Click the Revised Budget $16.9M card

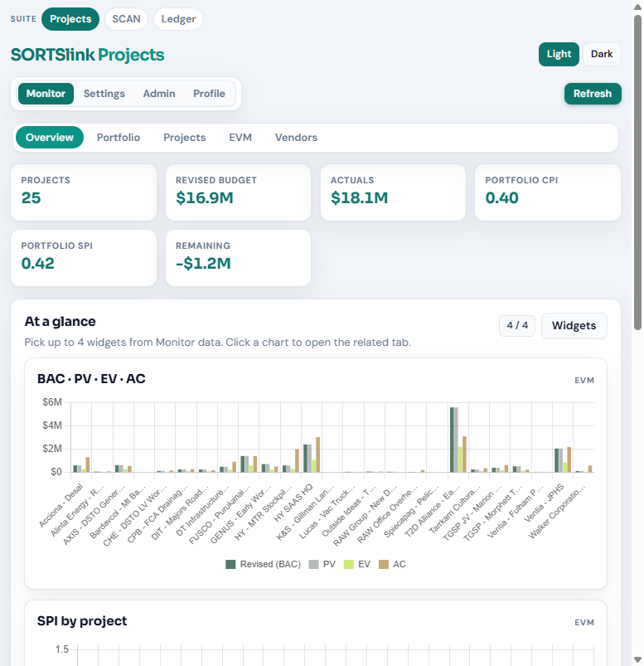[x=238, y=192]
